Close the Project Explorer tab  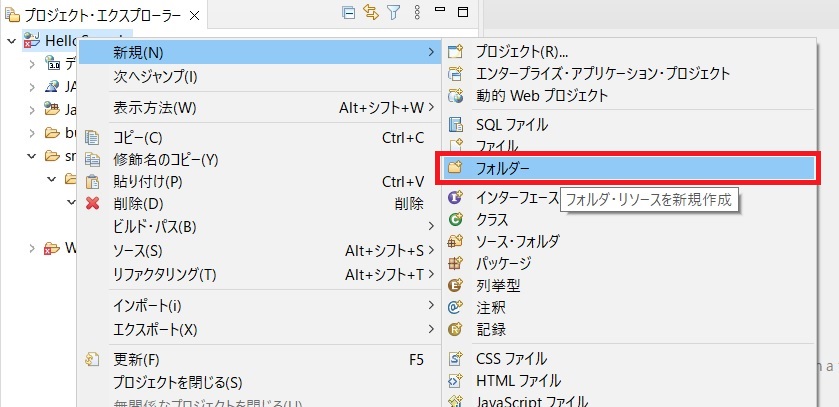click(x=194, y=15)
